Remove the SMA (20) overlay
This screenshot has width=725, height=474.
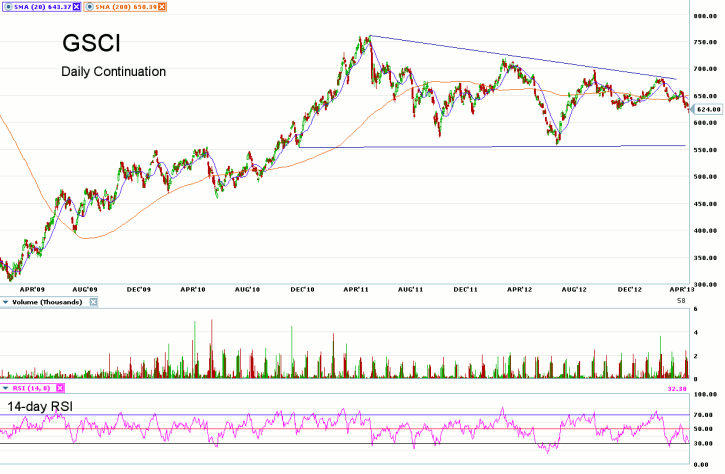tap(77, 7)
